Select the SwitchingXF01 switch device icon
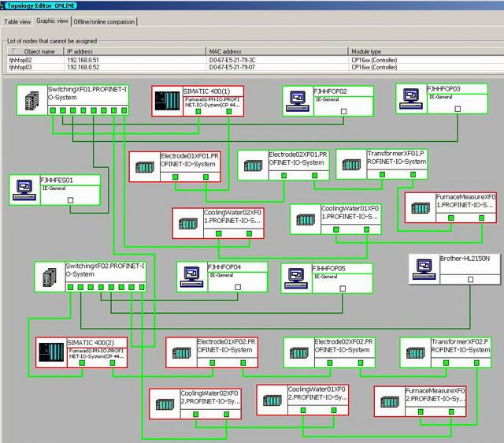 [32, 100]
